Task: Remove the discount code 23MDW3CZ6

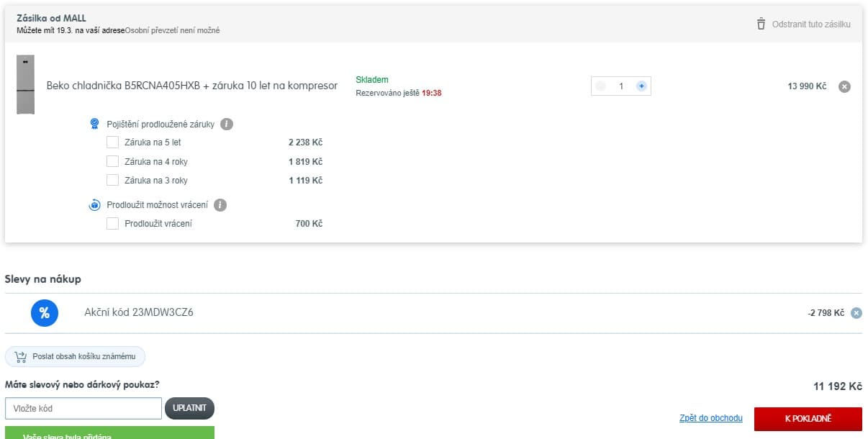Action: tap(856, 313)
